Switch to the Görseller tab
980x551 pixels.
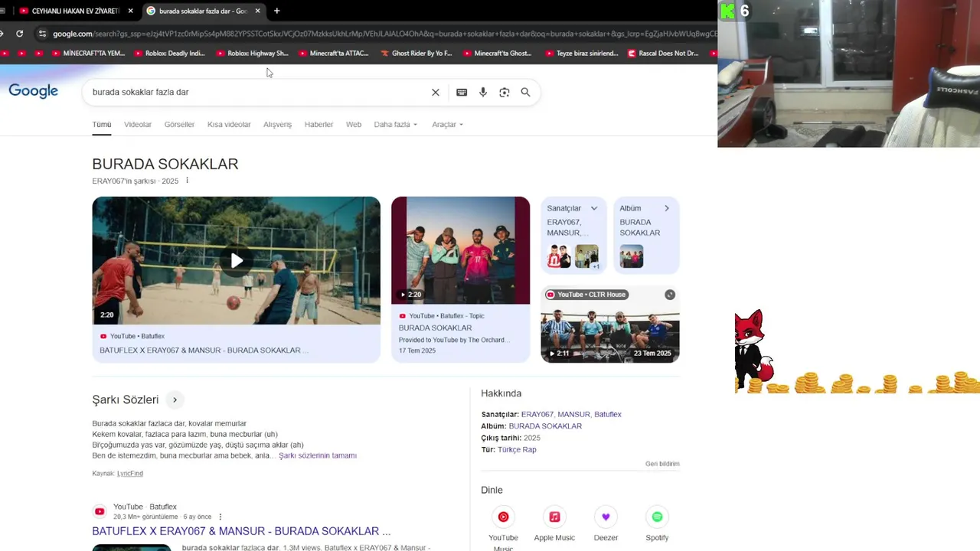coord(179,125)
